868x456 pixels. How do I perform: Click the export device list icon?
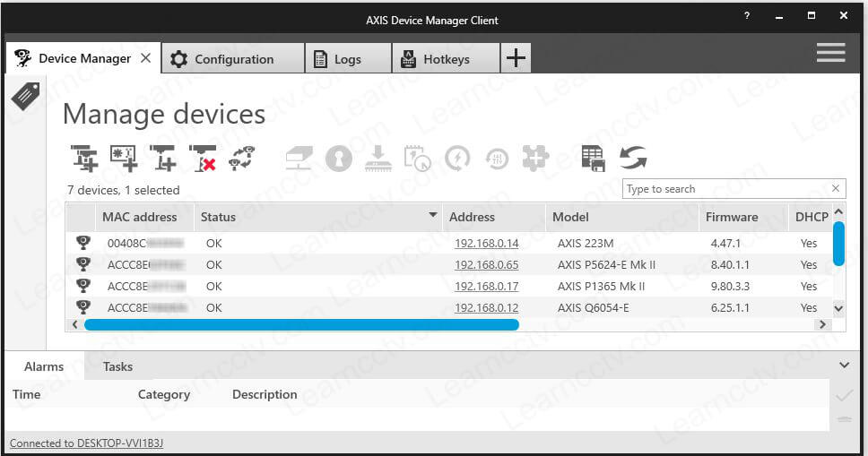(x=593, y=159)
